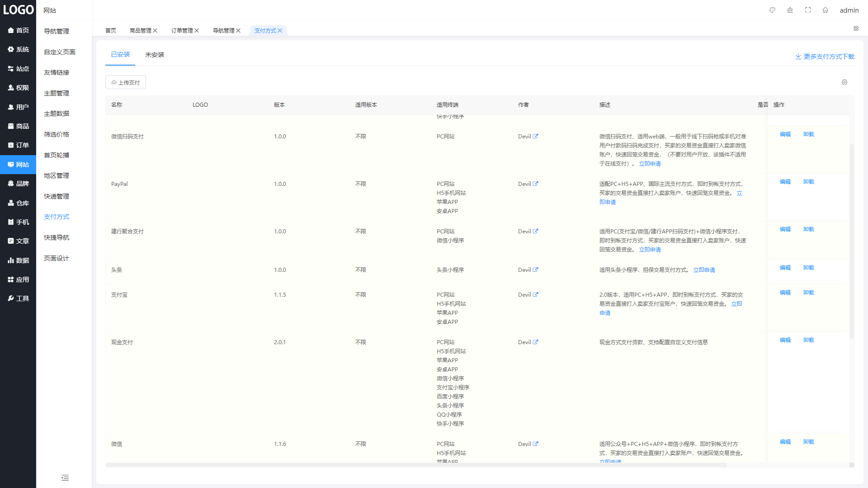Screen dimensions: 868x488
Task: Switch to the 首页 page tab
Action: (111, 31)
